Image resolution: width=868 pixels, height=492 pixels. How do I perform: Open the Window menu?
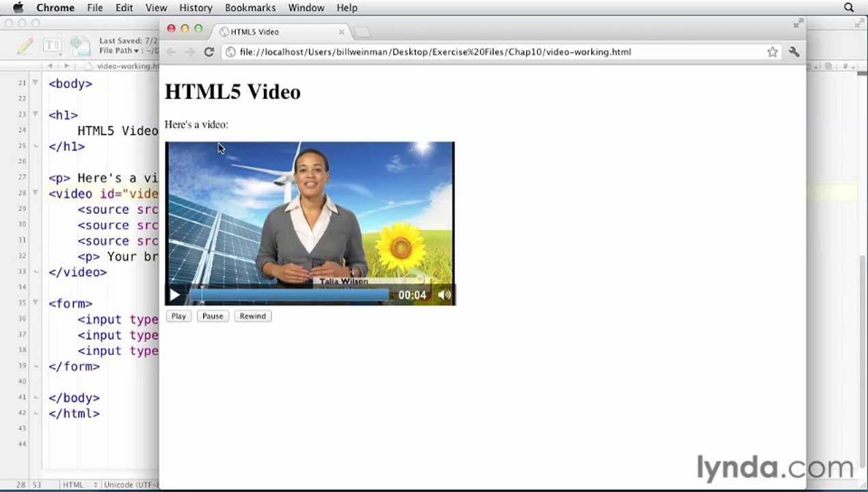tap(306, 8)
